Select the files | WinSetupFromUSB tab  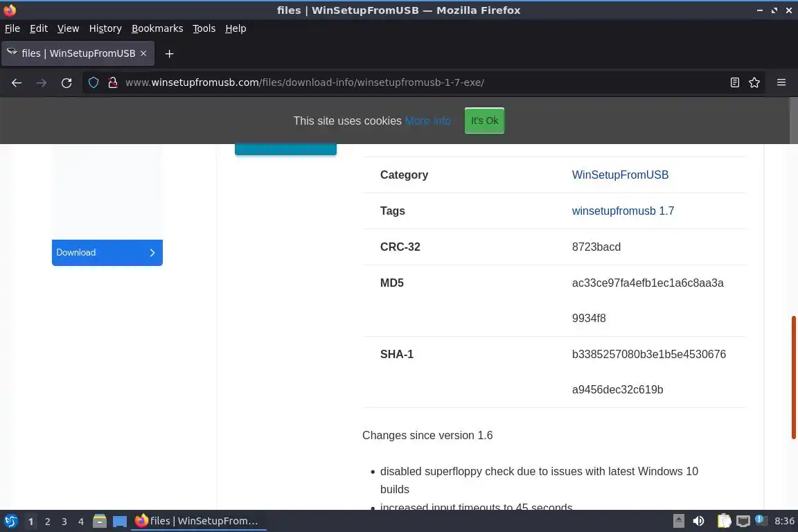(78, 53)
